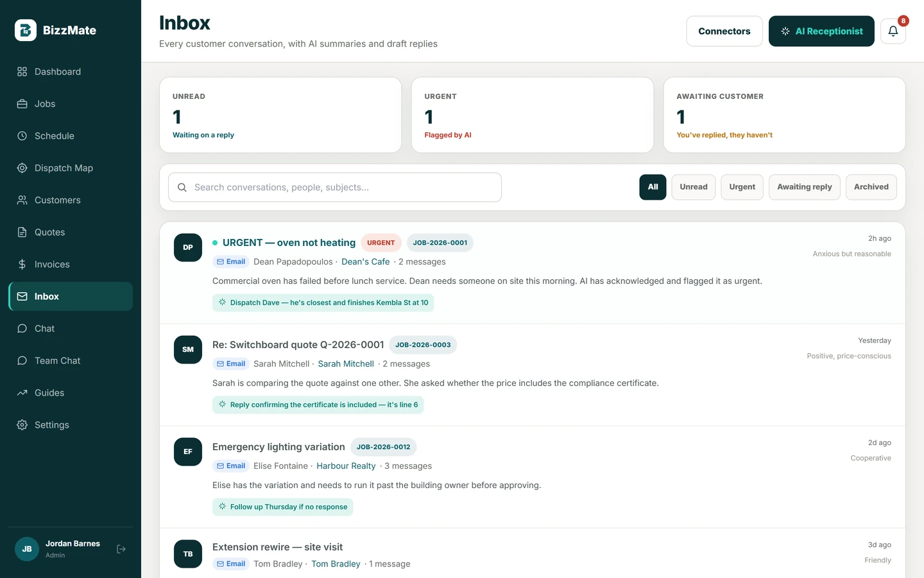
Task: Open the Unread summary card
Action: pos(280,115)
